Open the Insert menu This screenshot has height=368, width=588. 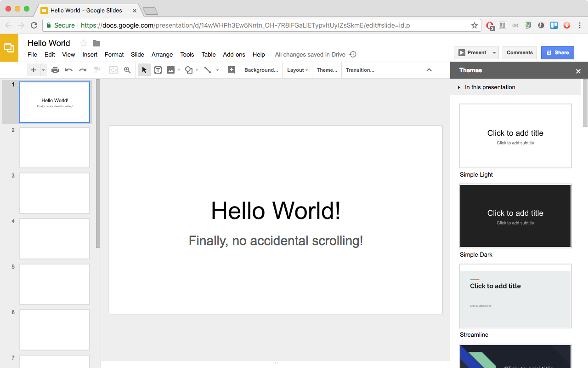pyautogui.click(x=90, y=54)
